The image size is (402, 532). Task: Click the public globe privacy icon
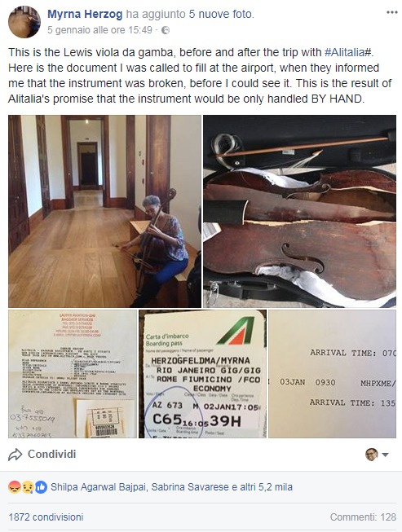click(x=166, y=30)
